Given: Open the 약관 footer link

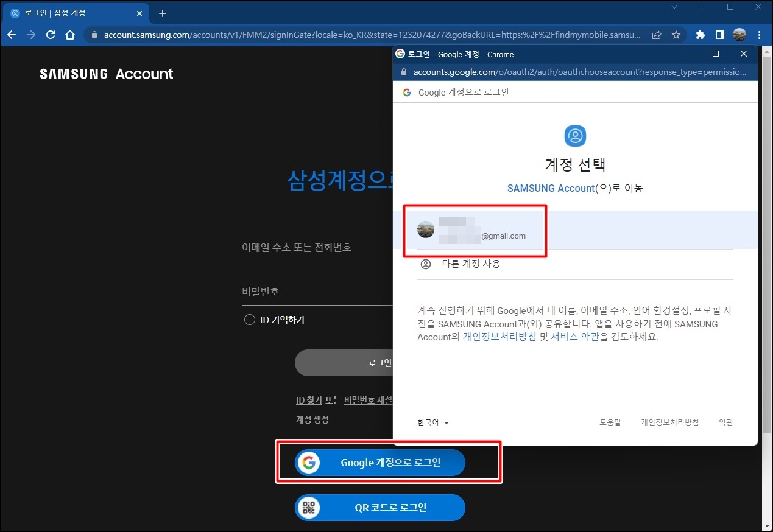Looking at the screenshot, I should click(726, 422).
